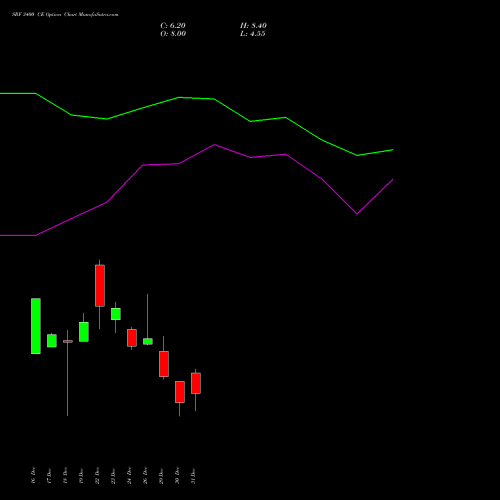Select the 31 Dec date label

coord(193,476)
